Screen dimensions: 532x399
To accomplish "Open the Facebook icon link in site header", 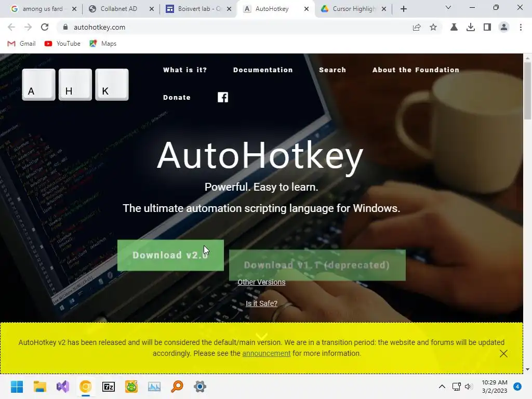I will pos(222,97).
